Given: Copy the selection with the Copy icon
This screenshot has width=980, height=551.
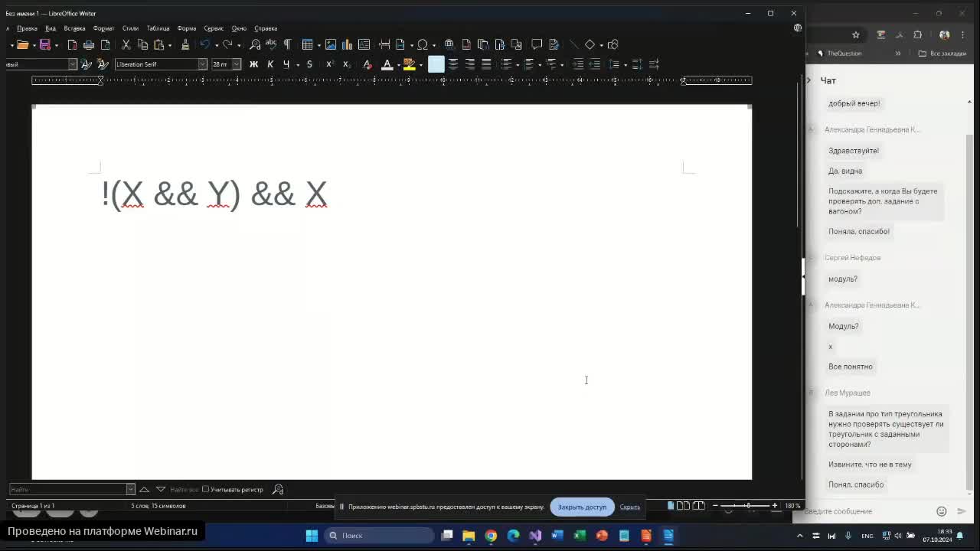Looking at the screenshot, I should 142,44.
